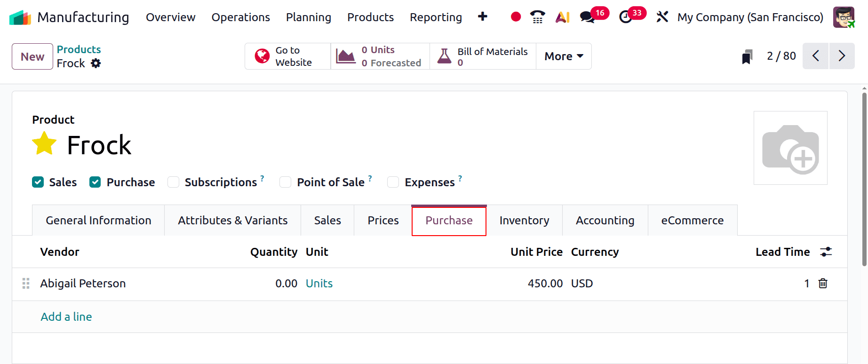Switch to the General Information tab

[98, 220]
